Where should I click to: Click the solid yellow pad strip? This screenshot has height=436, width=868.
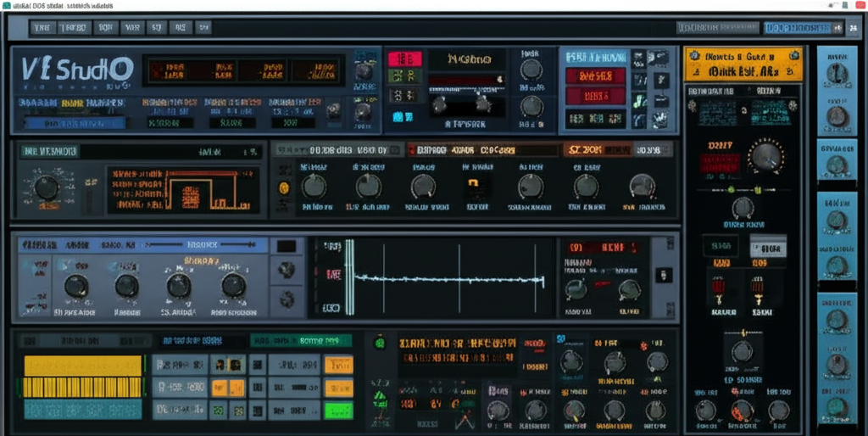(x=82, y=366)
